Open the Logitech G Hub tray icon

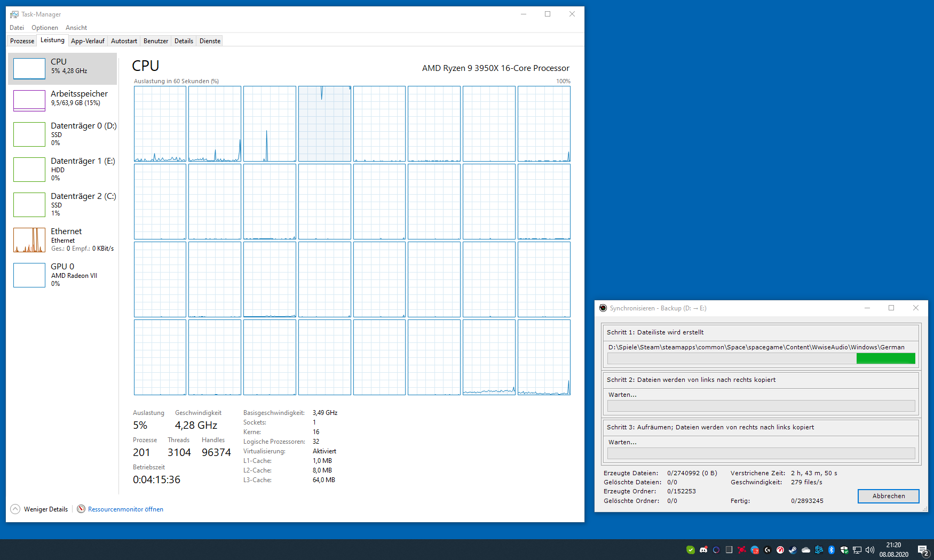coord(767,550)
